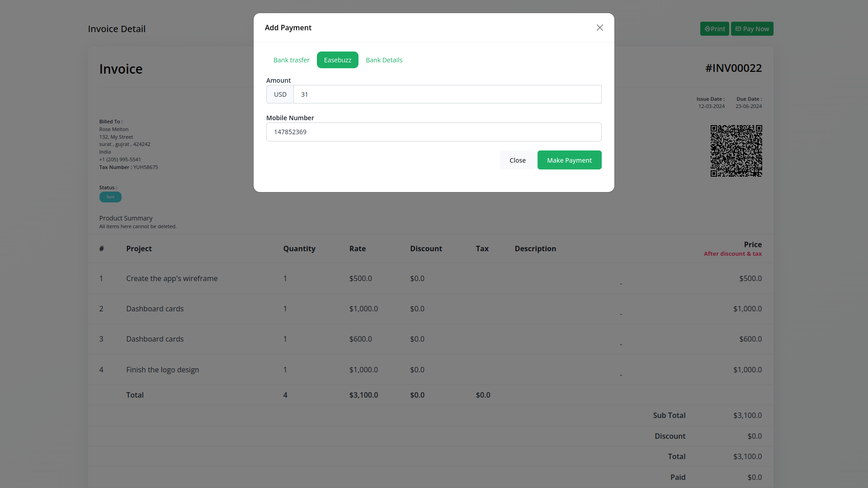
Task: Switch to the Bank trasfer tab
Action: (x=291, y=60)
